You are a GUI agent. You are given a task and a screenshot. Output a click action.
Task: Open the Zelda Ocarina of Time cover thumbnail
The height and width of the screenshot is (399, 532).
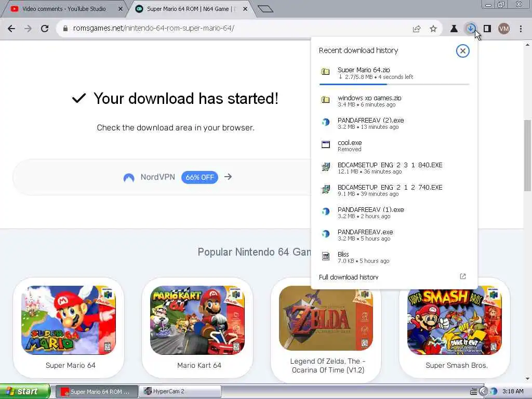[326, 318]
